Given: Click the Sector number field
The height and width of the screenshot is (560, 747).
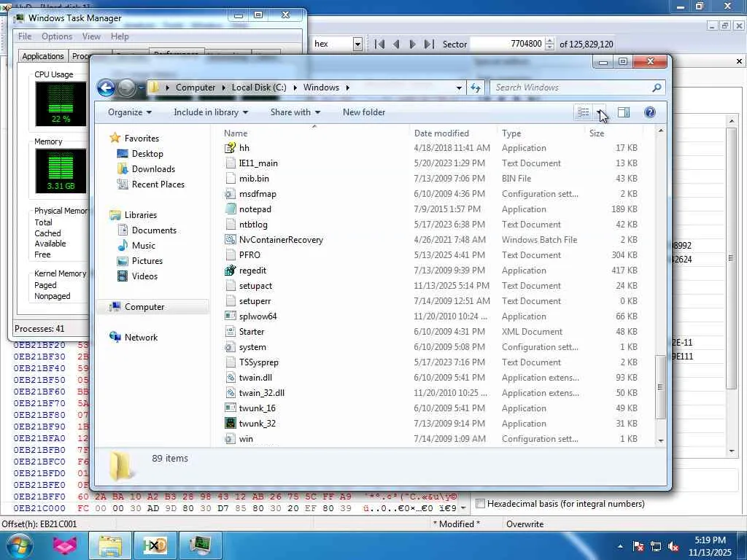Looking at the screenshot, I should (507, 44).
